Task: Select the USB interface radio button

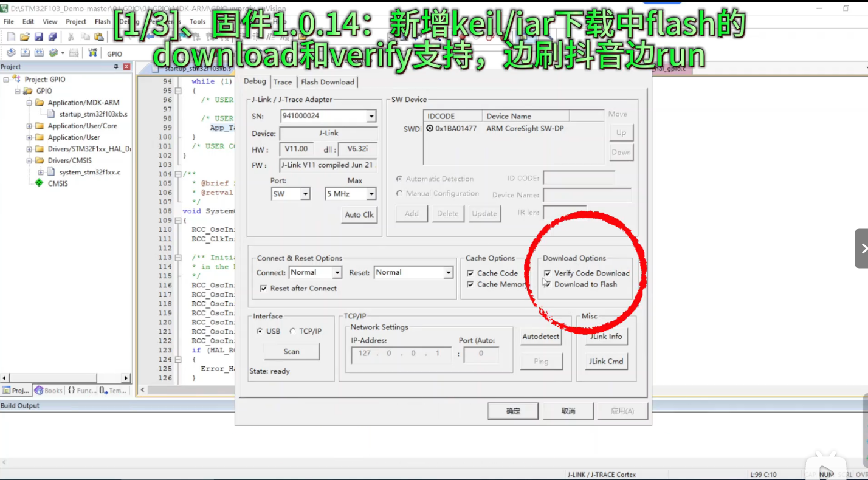Action: 260,331
